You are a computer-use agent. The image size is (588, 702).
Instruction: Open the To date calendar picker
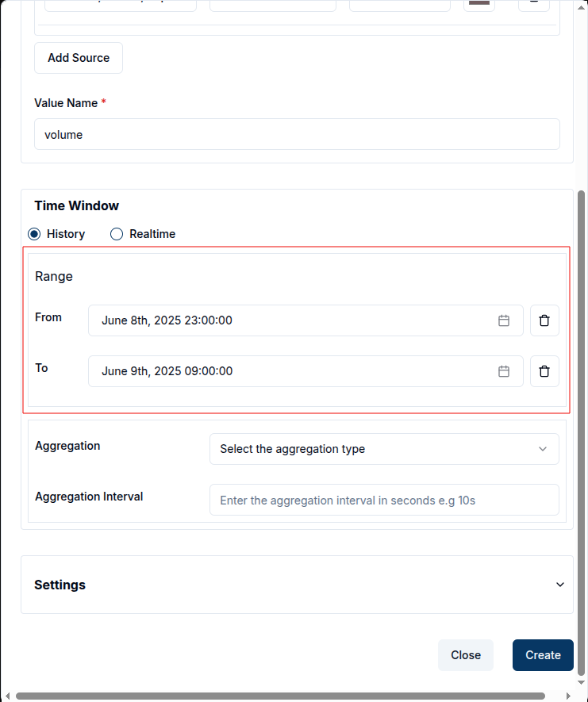click(503, 371)
